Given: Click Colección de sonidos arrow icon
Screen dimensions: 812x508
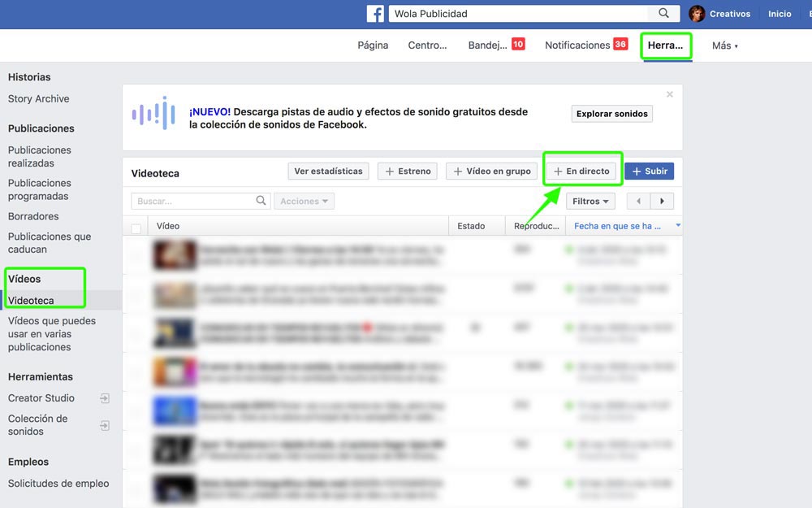Looking at the screenshot, I should (x=104, y=425).
